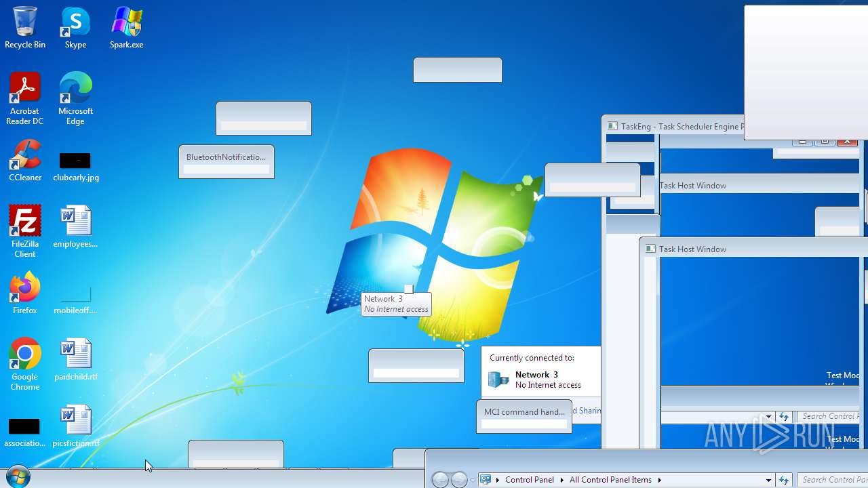Select the associatio... desktop file

tap(24, 432)
